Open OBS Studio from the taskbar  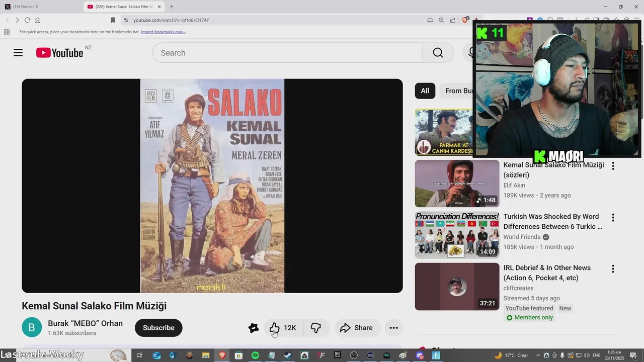tap(354, 355)
